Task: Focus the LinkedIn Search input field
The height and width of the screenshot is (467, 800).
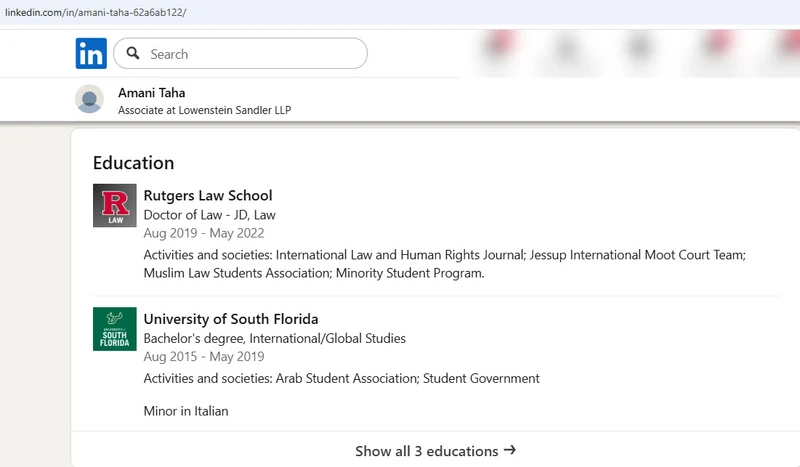Action: coord(250,54)
